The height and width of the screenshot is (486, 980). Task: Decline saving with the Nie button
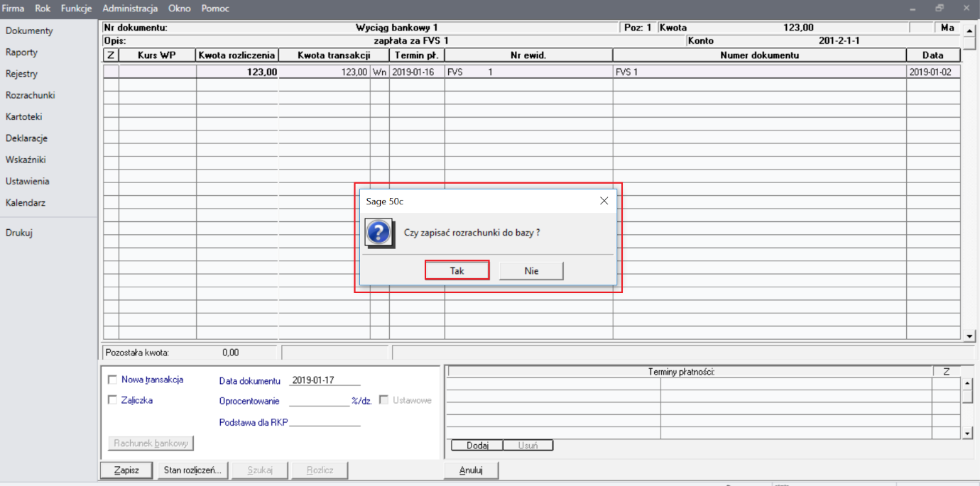pyautogui.click(x=531, y=270)
